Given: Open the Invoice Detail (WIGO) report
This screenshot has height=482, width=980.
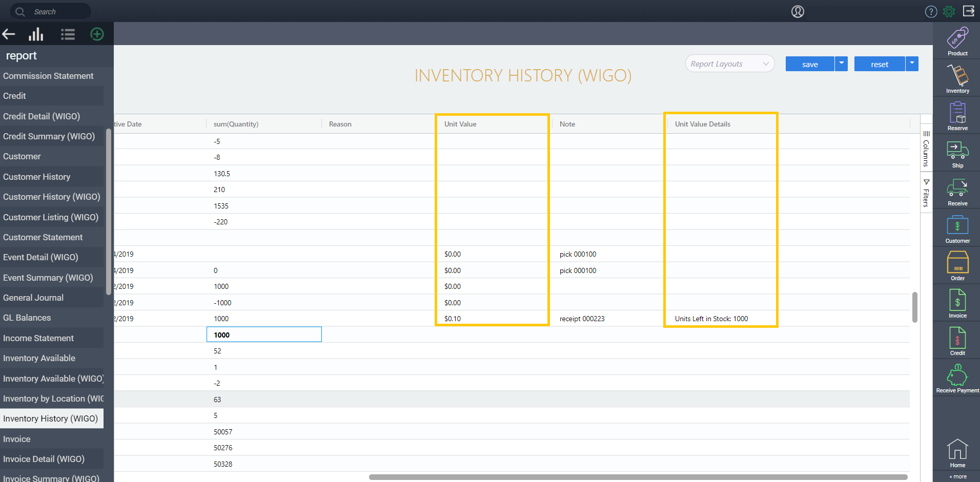Looking at the screenshot, I should click(52, 459).
